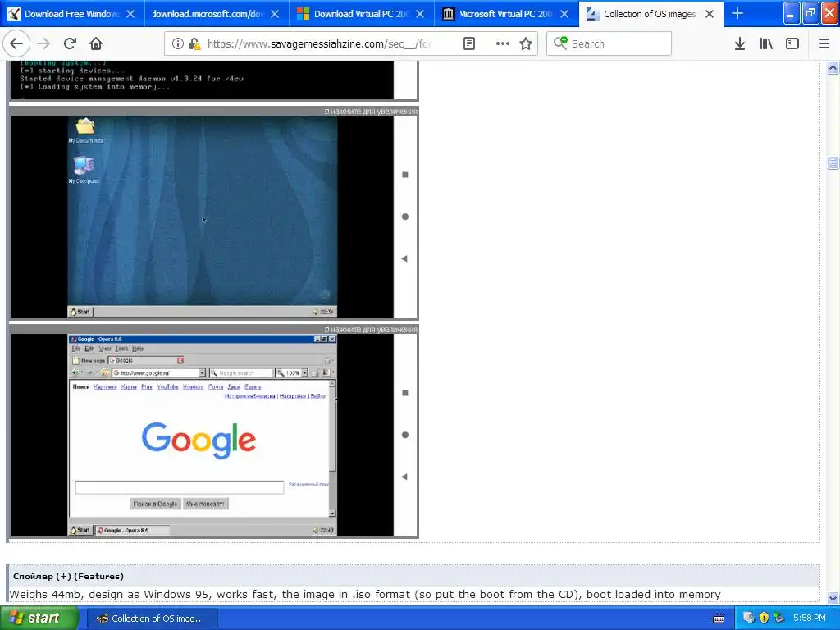The height and width of the screenshot is (630, 840).
Task: Restore down the Firefox window
Action: pyautogui.click(x=810, y=13)
